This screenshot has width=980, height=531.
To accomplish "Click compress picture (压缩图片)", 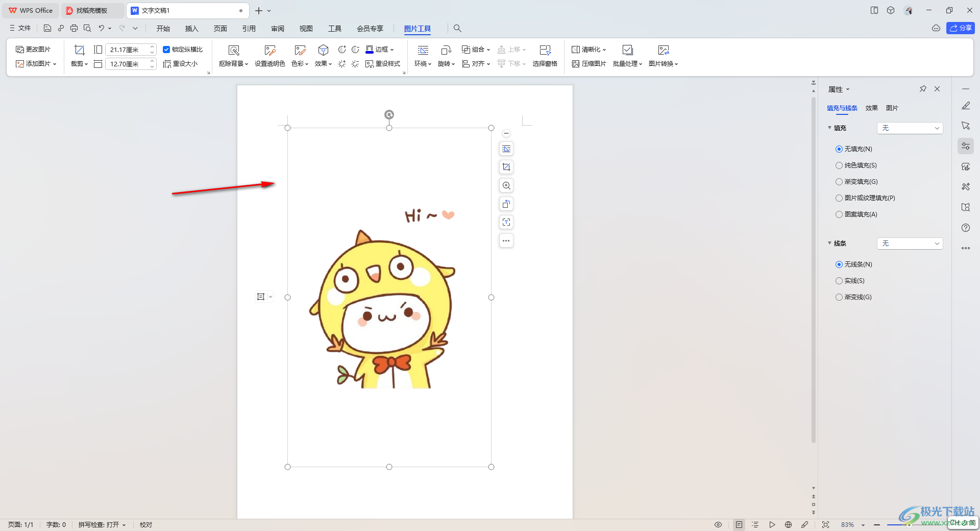I will coord(589,64).
